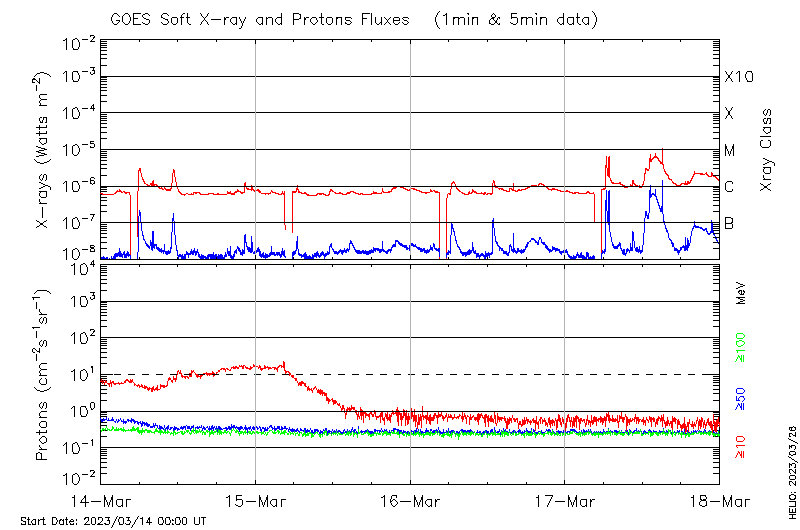Click the proton axis 10^0 tick label
The image size is (800, 530).
tap(81, 411)
